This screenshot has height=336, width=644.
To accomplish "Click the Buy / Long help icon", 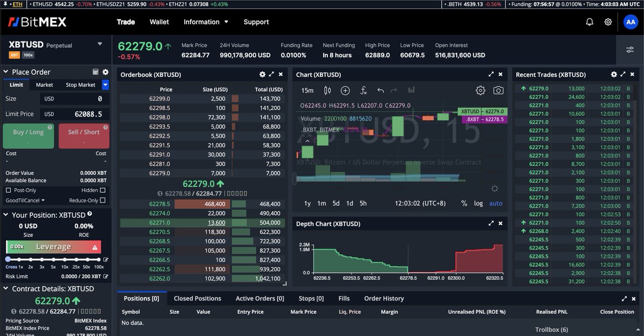I will pyautogui.click(x=49, y=128).
